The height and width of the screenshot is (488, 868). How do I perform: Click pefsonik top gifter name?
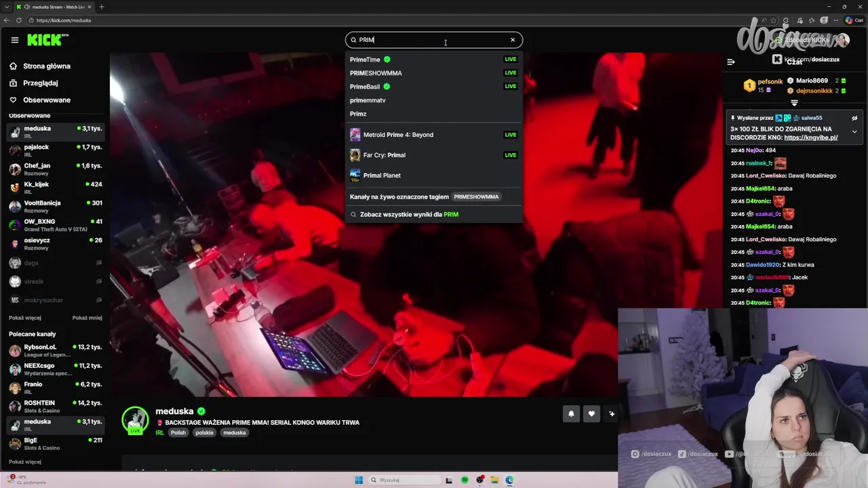(x=770, y=81)
